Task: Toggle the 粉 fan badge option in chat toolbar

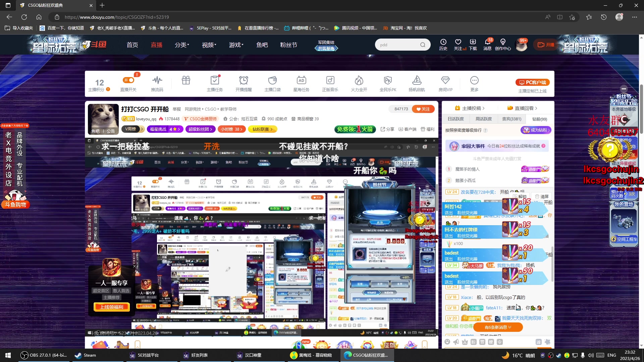Action: [x=473, y=342]
